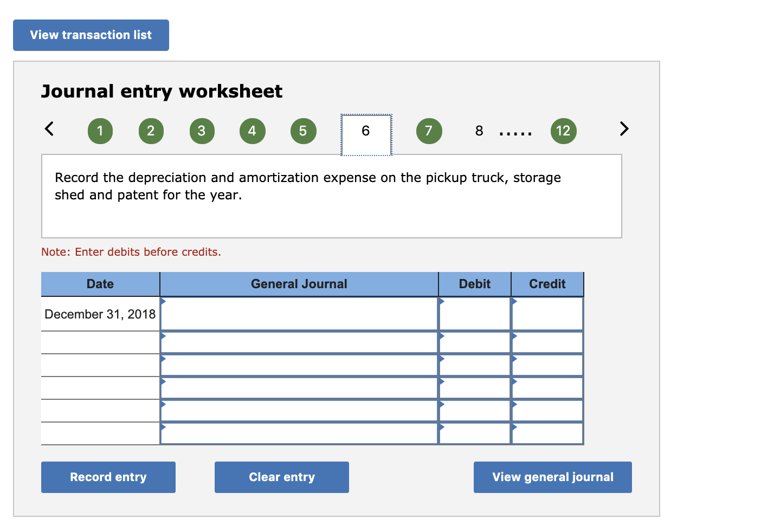Select transaction step 12 circle
Screen dimensions: 761x532
564,131
